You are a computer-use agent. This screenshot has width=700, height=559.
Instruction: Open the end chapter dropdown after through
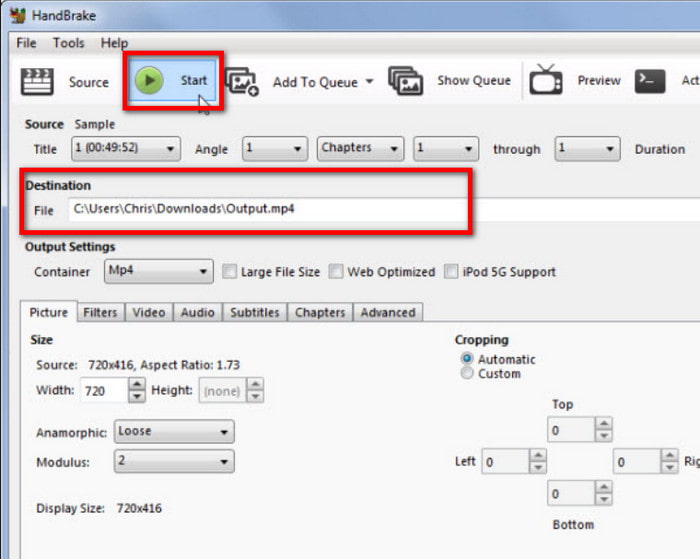coord(587,148)
